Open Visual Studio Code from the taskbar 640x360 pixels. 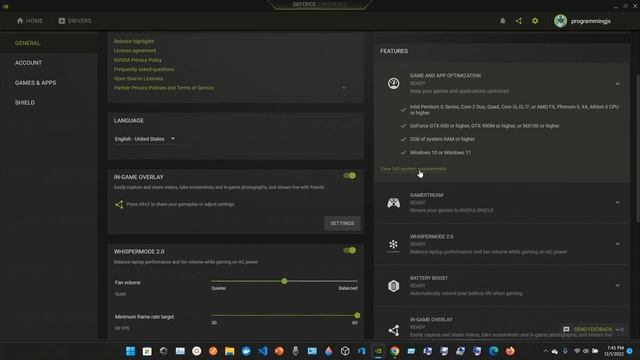tap(263, 351)
